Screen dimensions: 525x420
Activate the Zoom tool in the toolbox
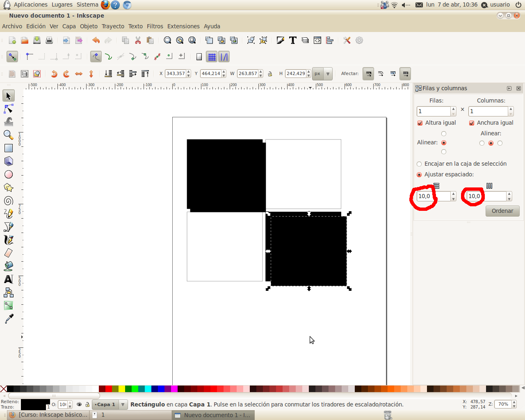coord(8,135)
